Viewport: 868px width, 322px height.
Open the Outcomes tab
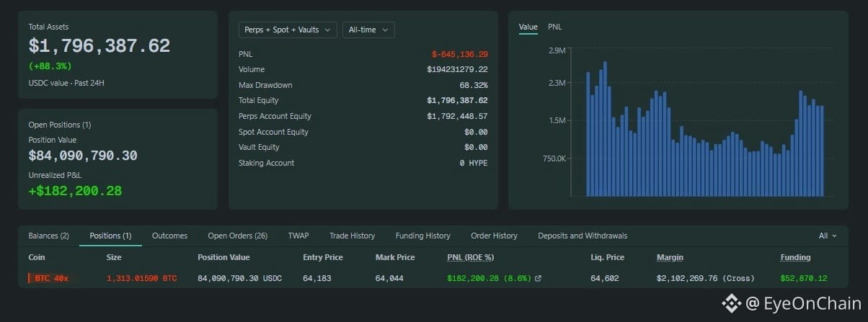(x=169, y=236)
